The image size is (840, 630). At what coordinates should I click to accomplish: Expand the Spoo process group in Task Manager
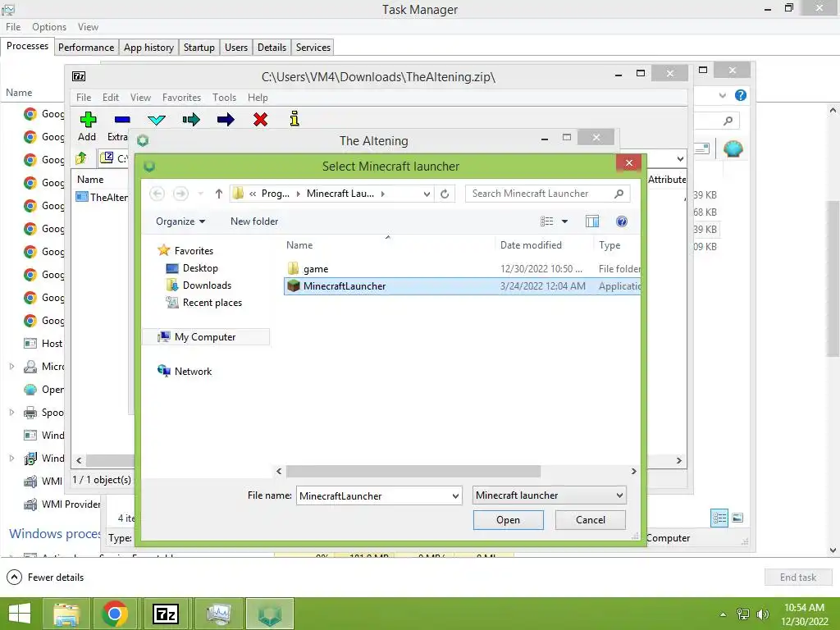point(11,412)
